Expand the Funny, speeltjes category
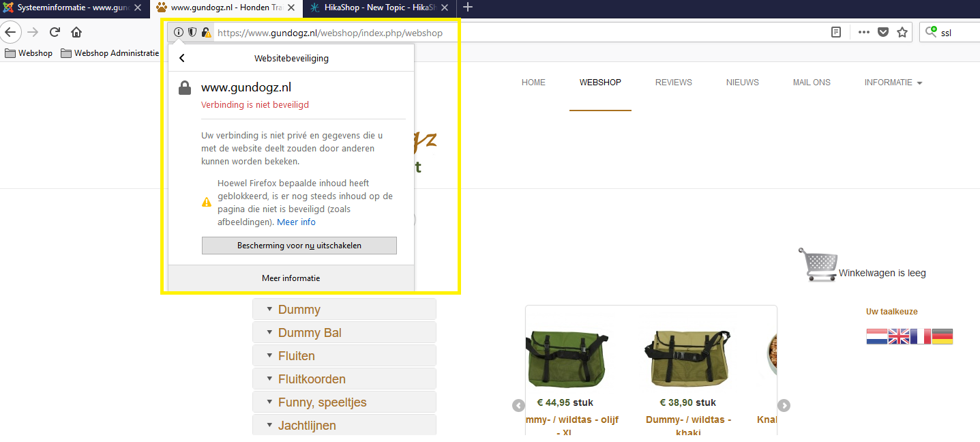 pyautogui.click(x=344, y=402)
